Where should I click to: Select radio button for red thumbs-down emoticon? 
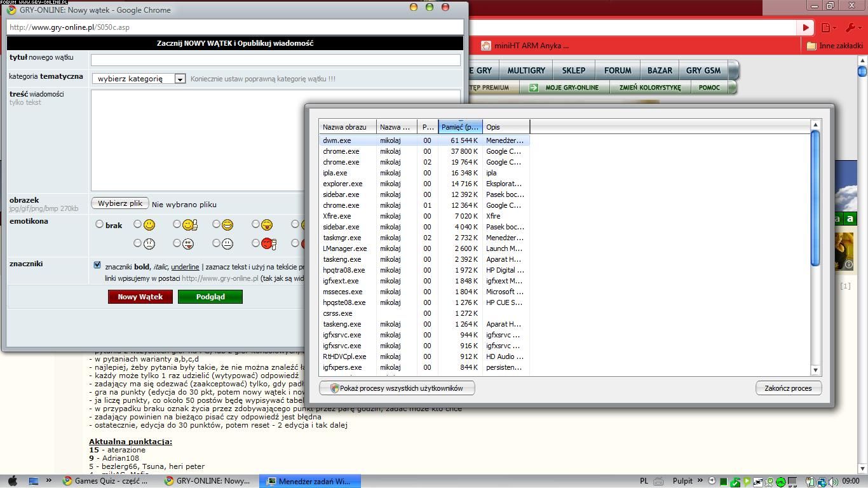(255, 243)
